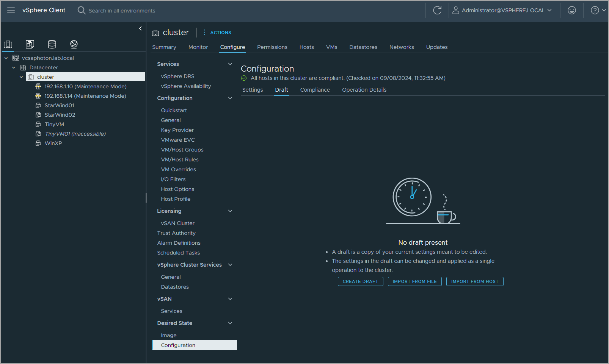Open VM/Host Rules page
The height and width of the screenshot is (364, 609).
click(180, 159)
